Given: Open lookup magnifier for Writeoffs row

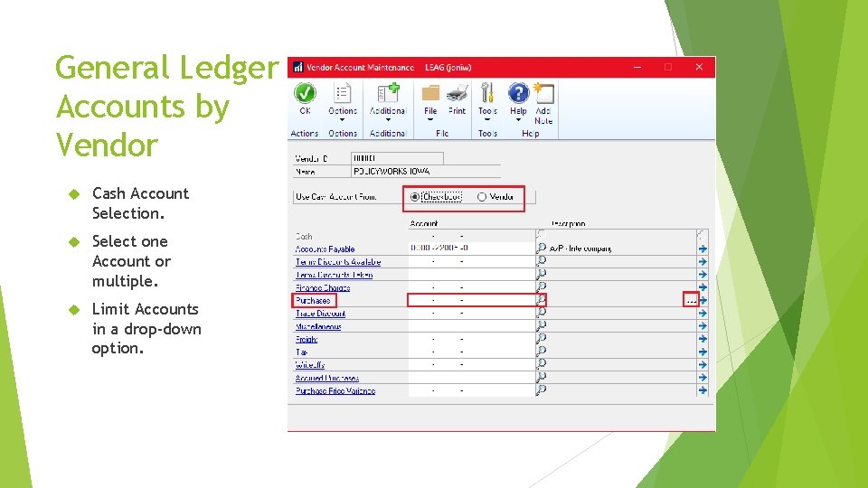Looking at the screenshot, I should coord(541,364).
